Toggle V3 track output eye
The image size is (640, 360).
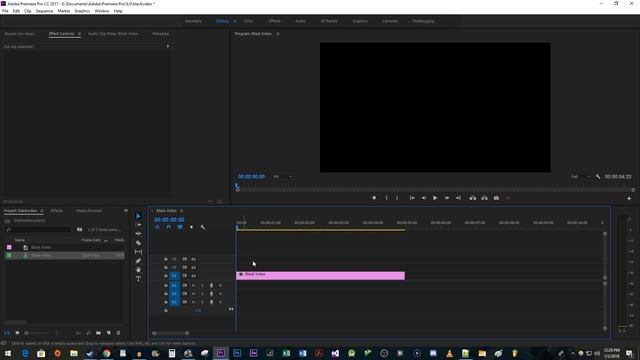coord(193,259)
